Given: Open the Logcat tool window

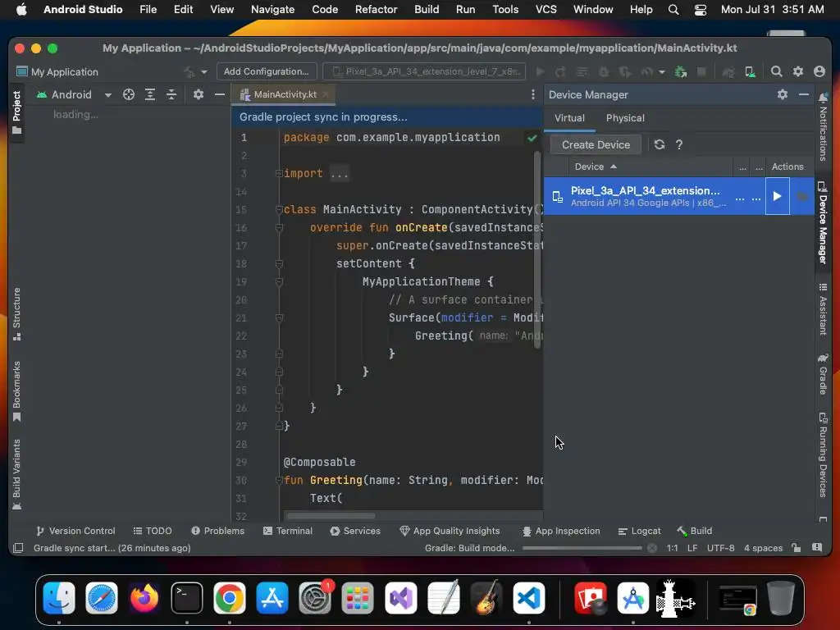Looking at the screenshot, I should [639, 531].
